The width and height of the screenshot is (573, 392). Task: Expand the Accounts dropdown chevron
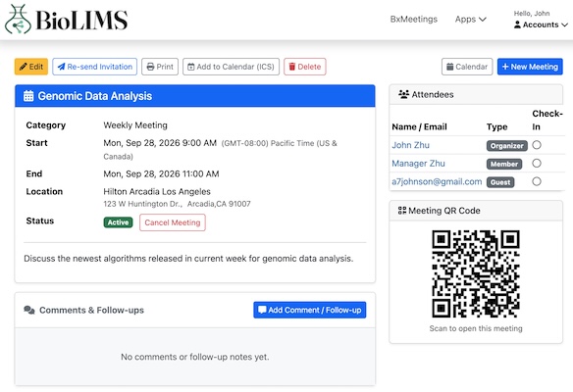point(564,24)
